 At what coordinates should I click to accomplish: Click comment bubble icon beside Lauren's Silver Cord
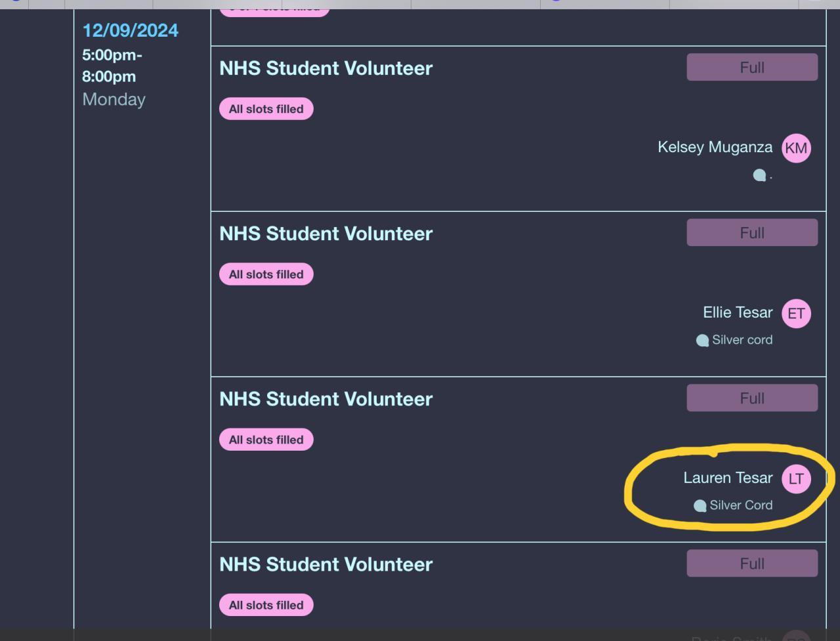[700, 506]
